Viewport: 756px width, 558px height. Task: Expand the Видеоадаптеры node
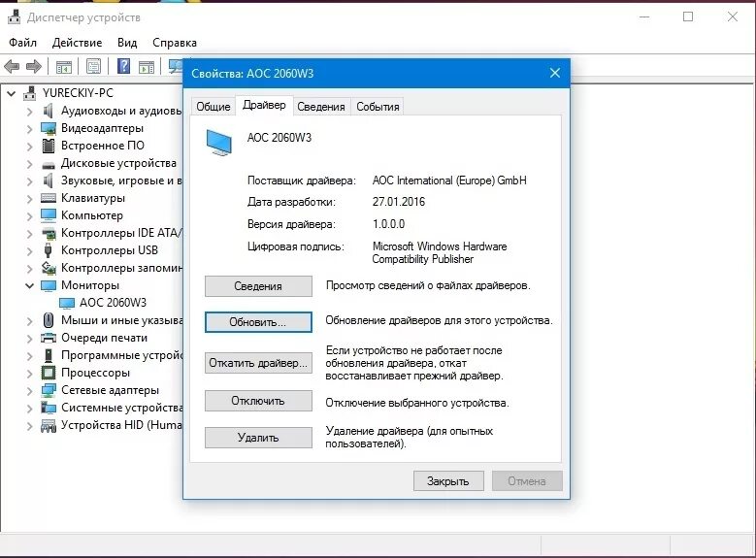[x=29, y=129]
